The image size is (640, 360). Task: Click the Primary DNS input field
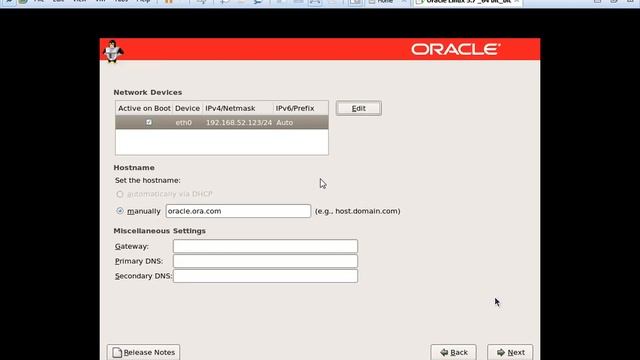click(265, 261)
